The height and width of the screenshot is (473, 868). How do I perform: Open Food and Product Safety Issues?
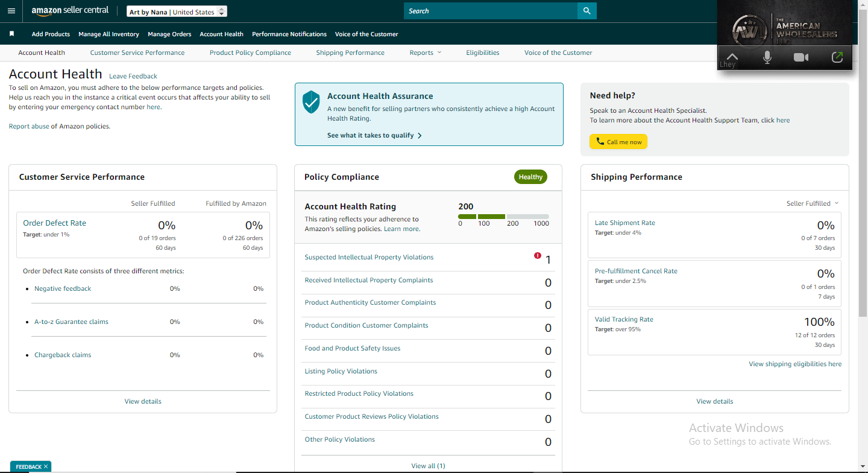[353, 349]
